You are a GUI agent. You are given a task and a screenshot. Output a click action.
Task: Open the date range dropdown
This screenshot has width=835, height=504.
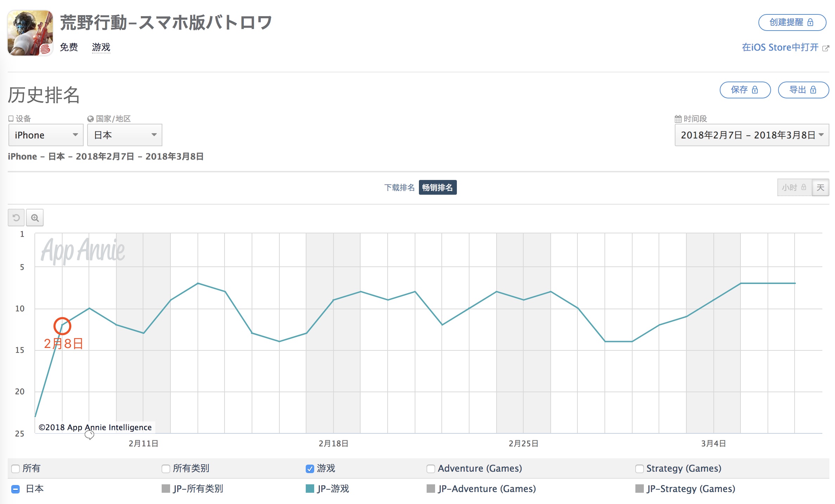click(x=751, y=135)
